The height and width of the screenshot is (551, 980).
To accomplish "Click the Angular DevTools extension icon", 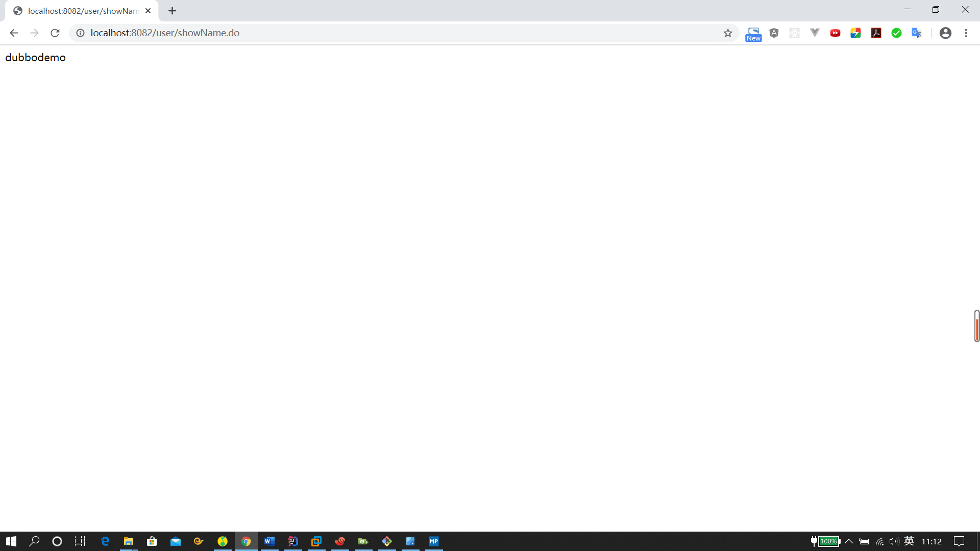I will [x=774, y=33].
